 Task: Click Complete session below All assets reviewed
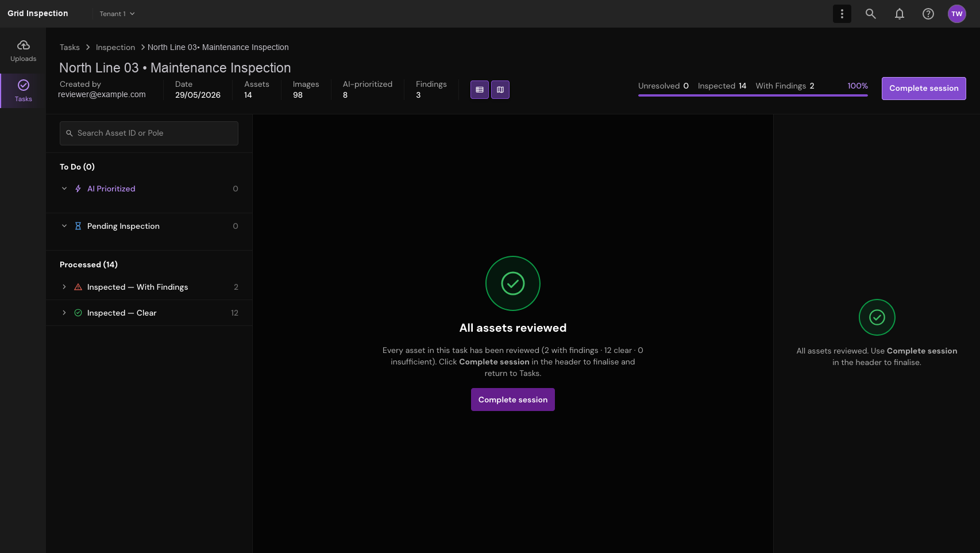click(513, 400)
